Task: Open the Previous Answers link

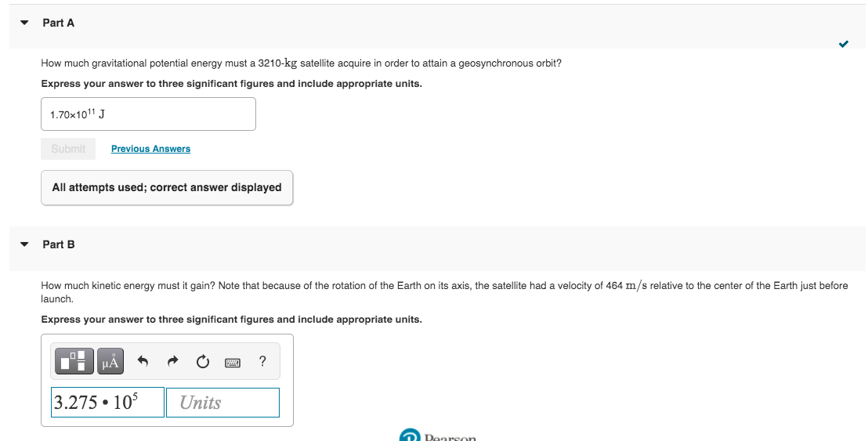Action: coord(150,149)
